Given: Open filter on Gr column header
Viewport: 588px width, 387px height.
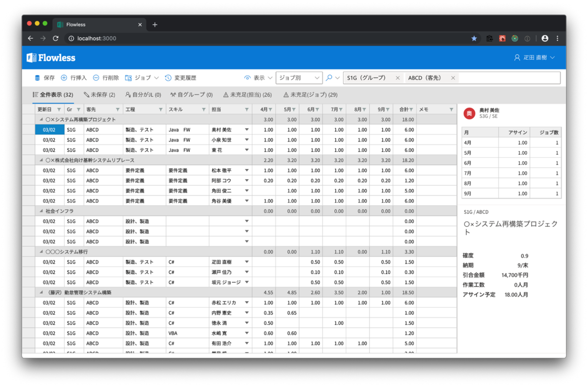Looking at the screenshot, I should coord(78,110).
